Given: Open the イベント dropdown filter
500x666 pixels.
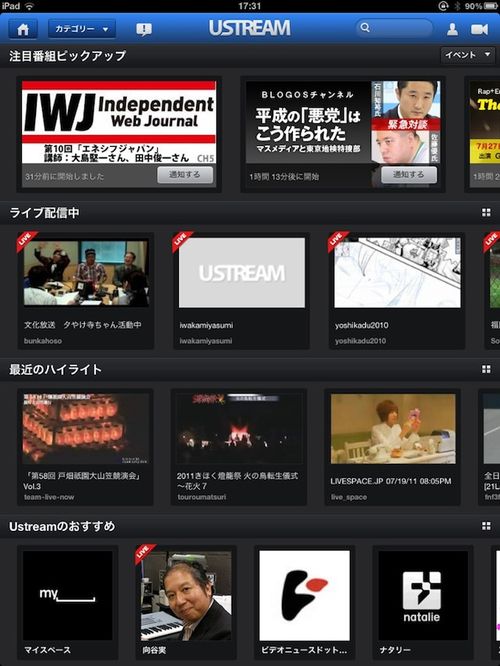Looking at the screenshot, I should click(467, 55).
